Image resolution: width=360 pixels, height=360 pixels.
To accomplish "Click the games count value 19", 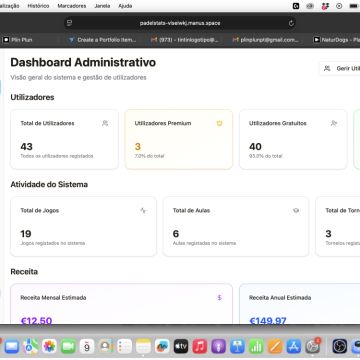I will pyautogui.click(x=26, y=234).
